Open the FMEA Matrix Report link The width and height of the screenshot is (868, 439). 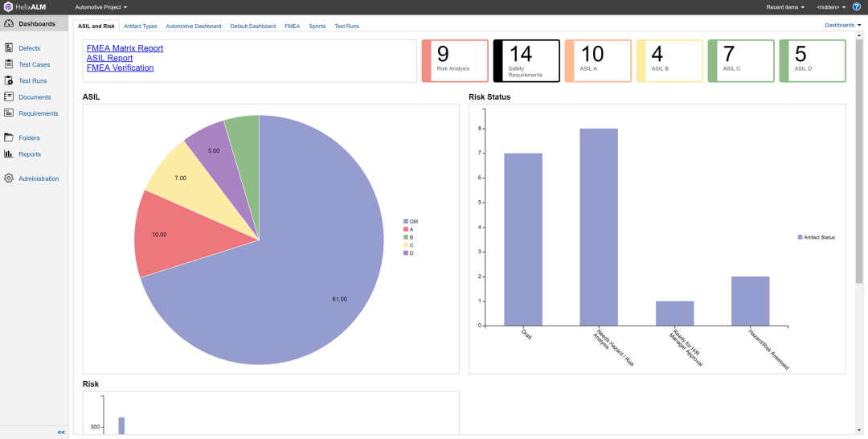[x=125, y=48]
